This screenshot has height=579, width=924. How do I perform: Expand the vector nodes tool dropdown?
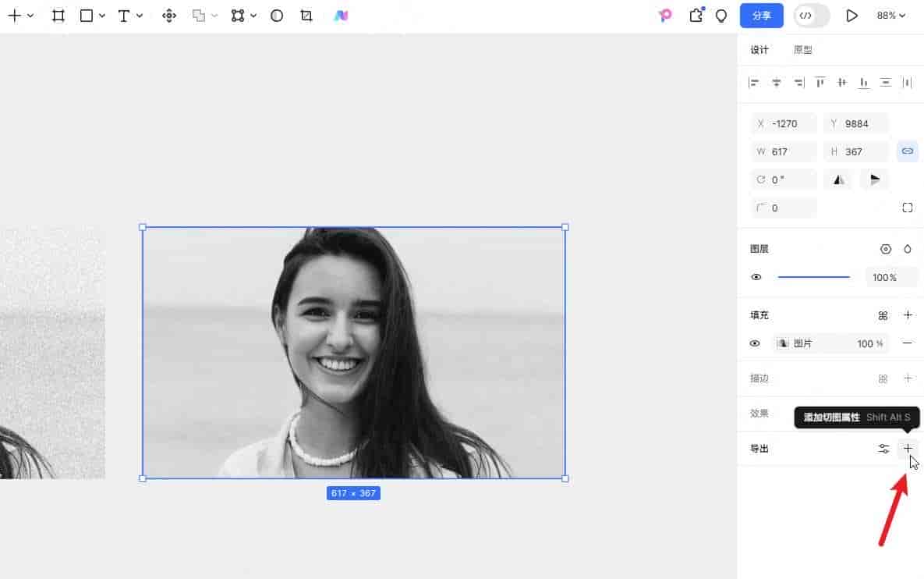253,16
